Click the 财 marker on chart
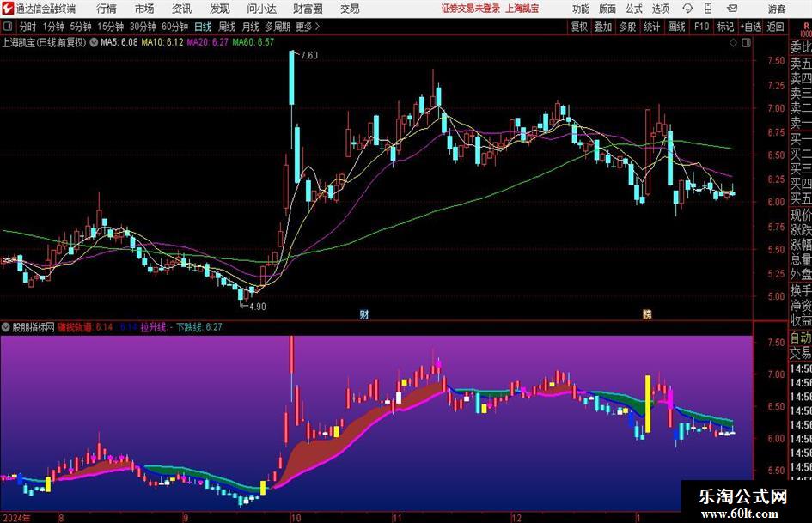This screenshot has height=523, width=812. click(364, 314)
